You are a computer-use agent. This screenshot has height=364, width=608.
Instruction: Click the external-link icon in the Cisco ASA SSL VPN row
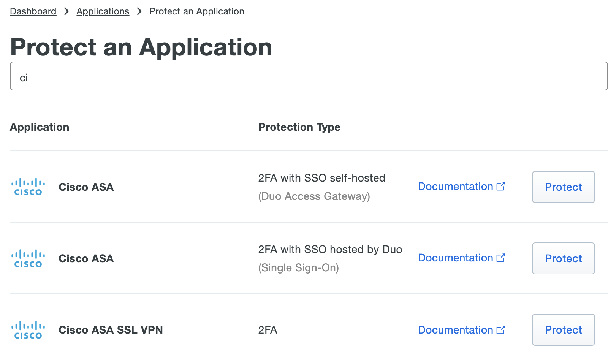coord(501,329)
